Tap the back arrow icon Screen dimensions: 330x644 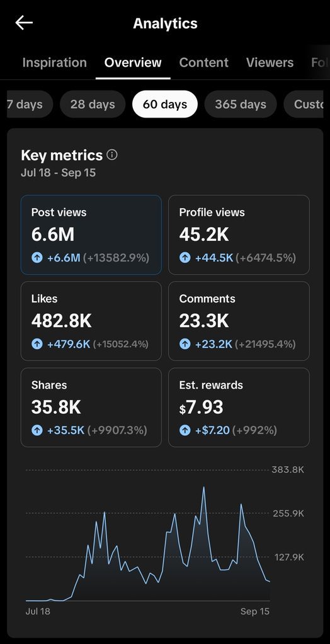click(x=24, y=23)
